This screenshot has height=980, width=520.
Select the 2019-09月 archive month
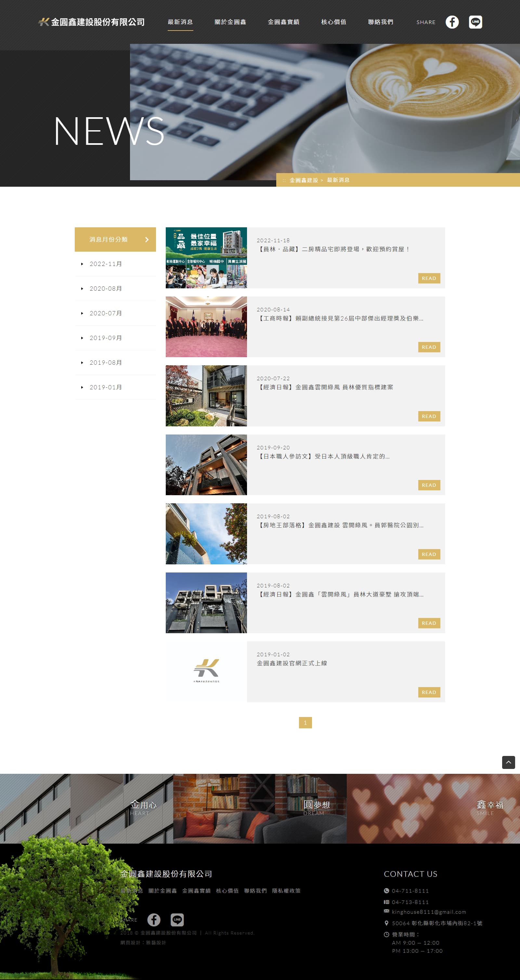[x=106, y=338]
